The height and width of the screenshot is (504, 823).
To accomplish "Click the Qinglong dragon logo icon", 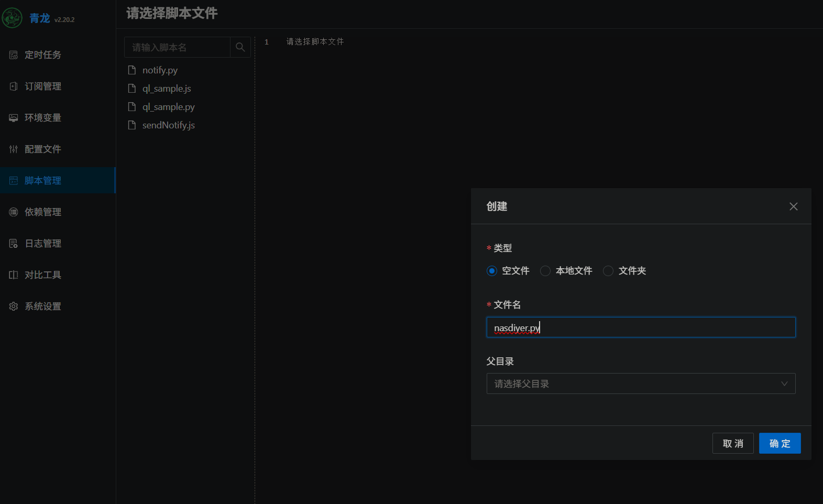I will coord(12,18).
